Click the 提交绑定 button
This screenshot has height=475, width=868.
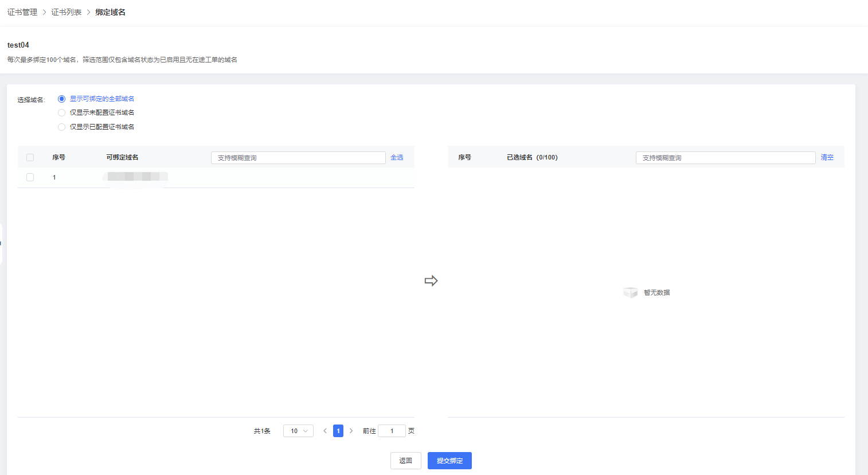pyautogui.click(x=449, y=461)
